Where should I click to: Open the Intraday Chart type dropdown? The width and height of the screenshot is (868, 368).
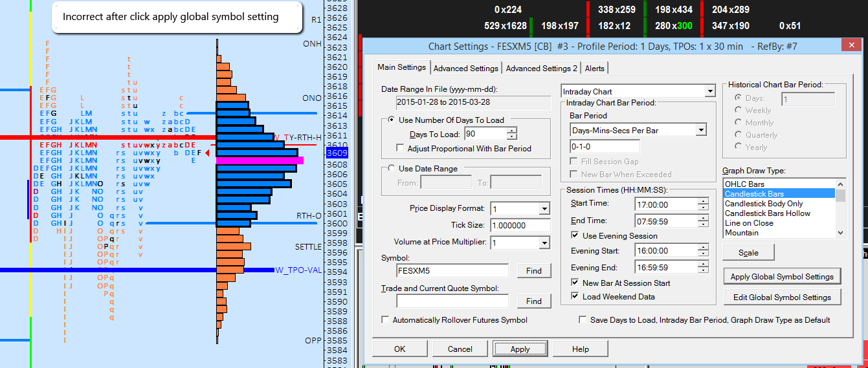(709, 91)
